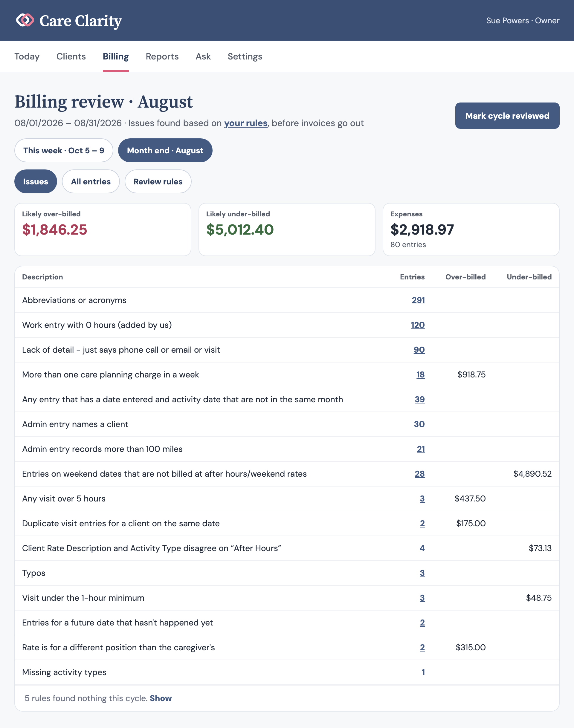This screenshot has width=574, height=728.
Task: Click the Expenses $2,918.97 card
Action: point(471,230)
